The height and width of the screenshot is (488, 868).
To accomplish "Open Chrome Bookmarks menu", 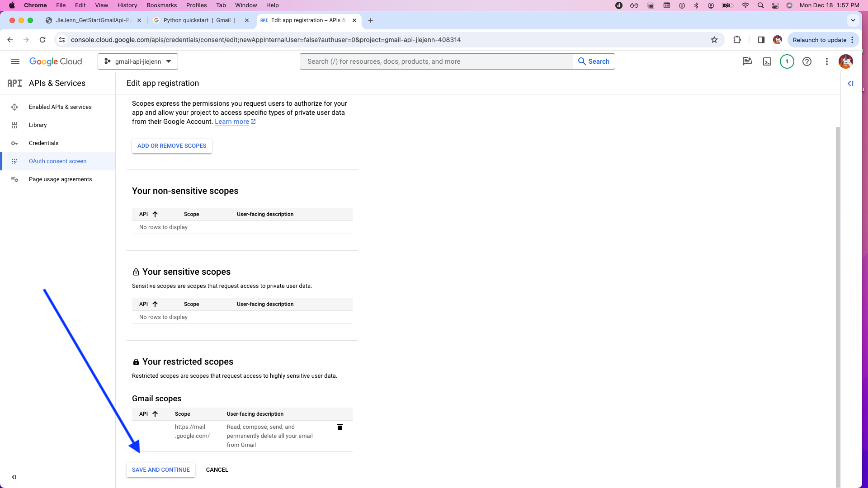I will click(161, 5).
